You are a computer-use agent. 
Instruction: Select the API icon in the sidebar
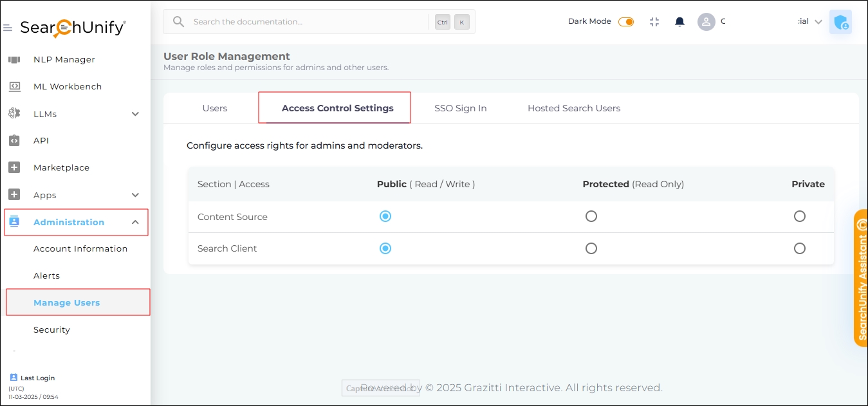(x=14, y=140)
